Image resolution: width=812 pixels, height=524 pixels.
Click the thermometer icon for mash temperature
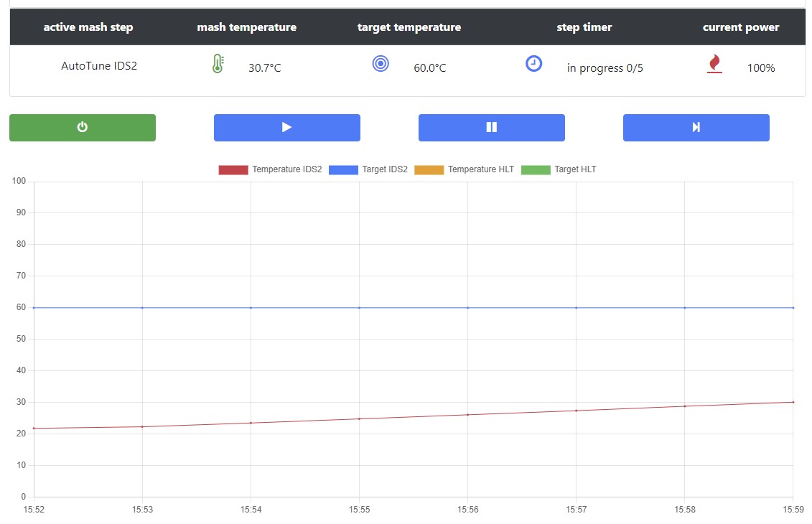(218, 64)
